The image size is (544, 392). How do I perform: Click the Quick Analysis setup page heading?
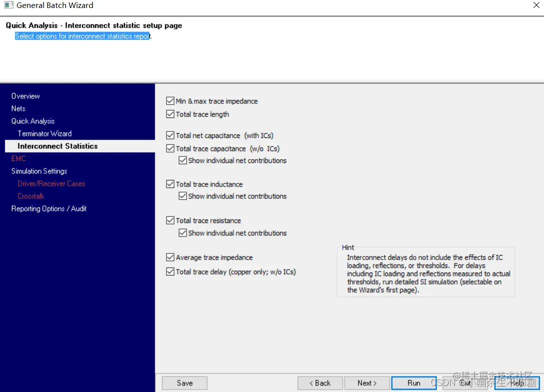93,25
